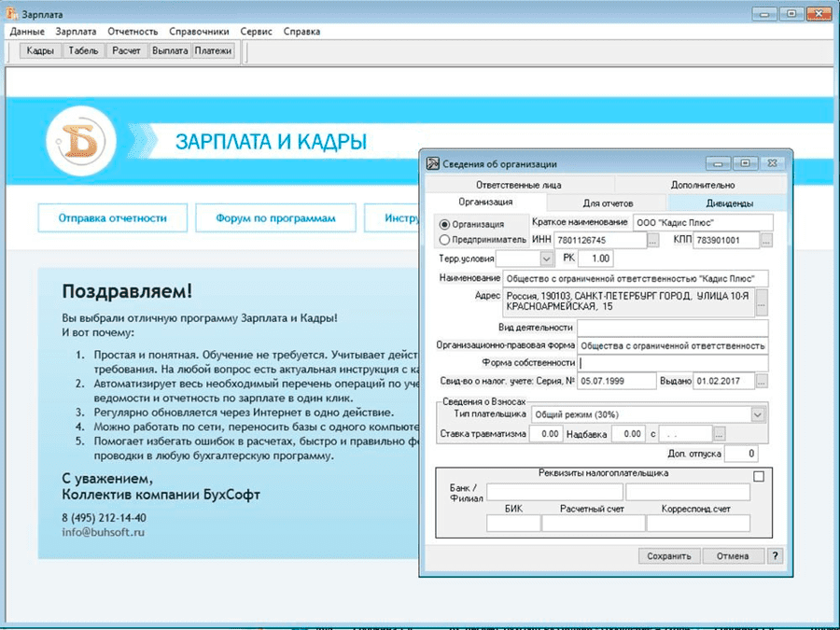Click the Выдано date field
Image resolution: width=840 pixels, height=630 pixels.
coord(723,381)
